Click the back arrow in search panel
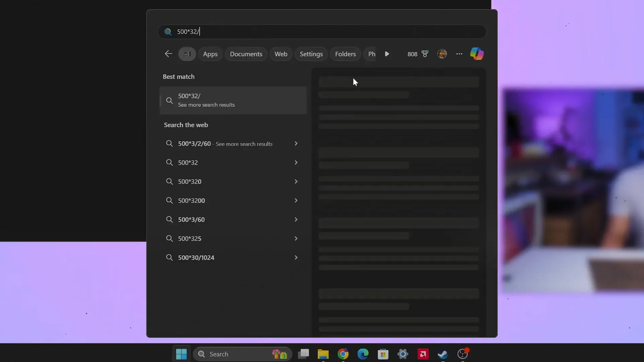 [x=168, y=54]
